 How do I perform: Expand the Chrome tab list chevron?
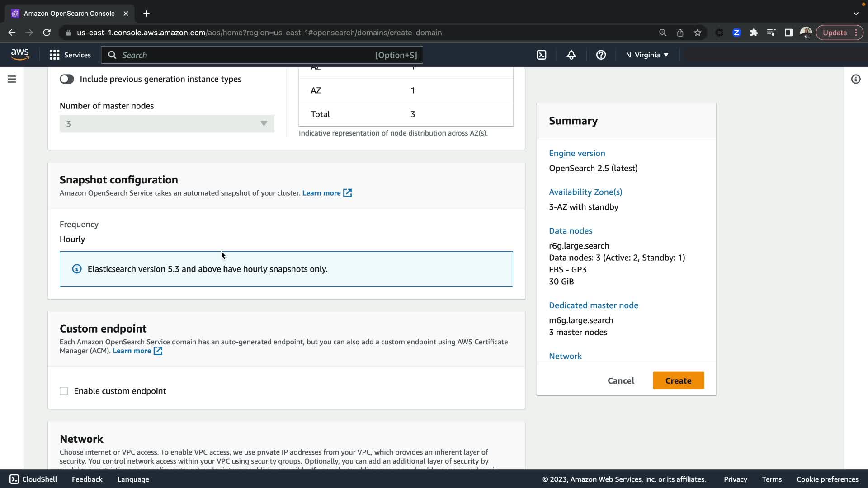[855, 14]
